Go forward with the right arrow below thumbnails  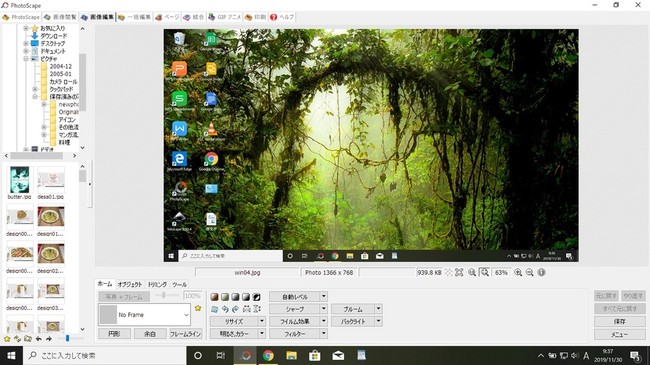[49, 339]
